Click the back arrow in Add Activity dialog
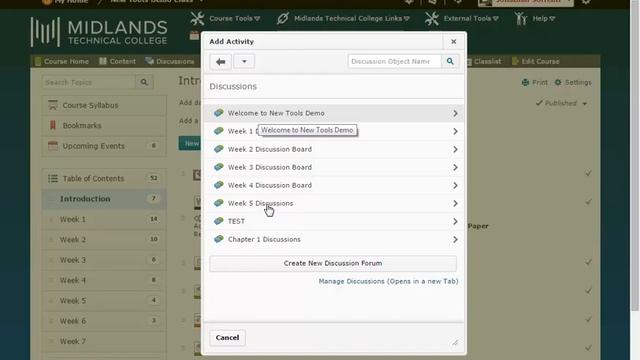Viewport: 640px width, 360px height. click(x=220, y=62)
